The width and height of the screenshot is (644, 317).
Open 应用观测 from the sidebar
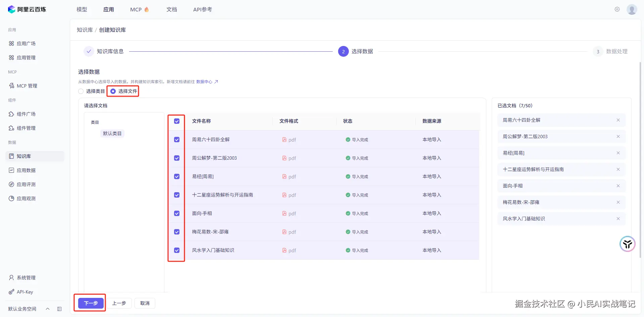(26, 199)
